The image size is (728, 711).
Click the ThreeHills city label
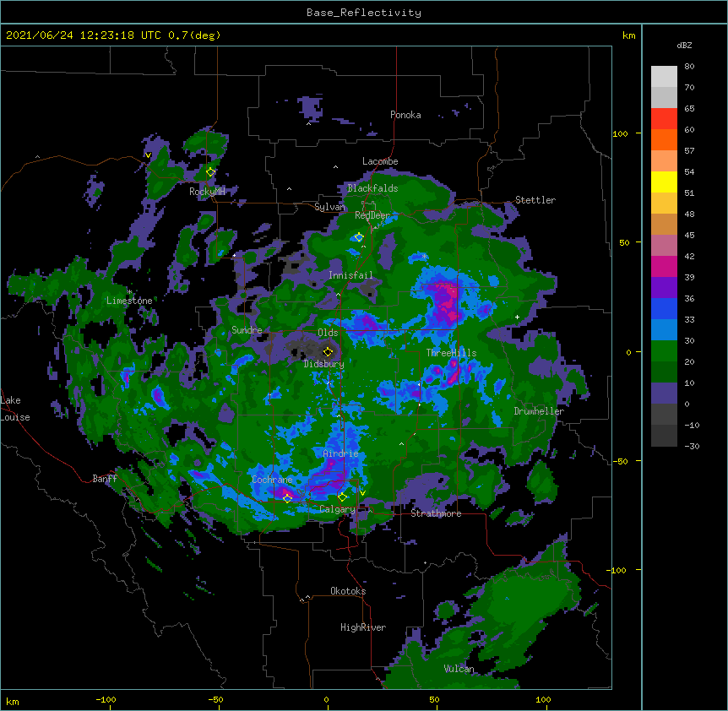tap(451, 353)
